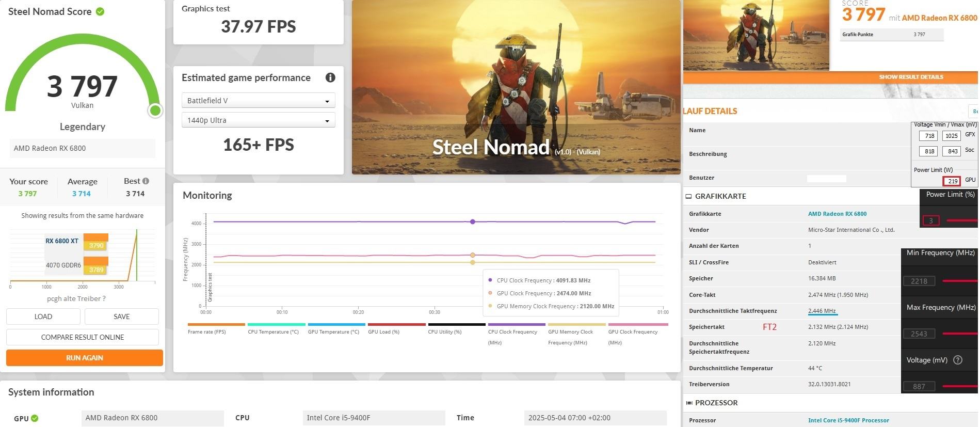Click the green verified checkmark next to Steel Nomad Score

click(100, 11)
